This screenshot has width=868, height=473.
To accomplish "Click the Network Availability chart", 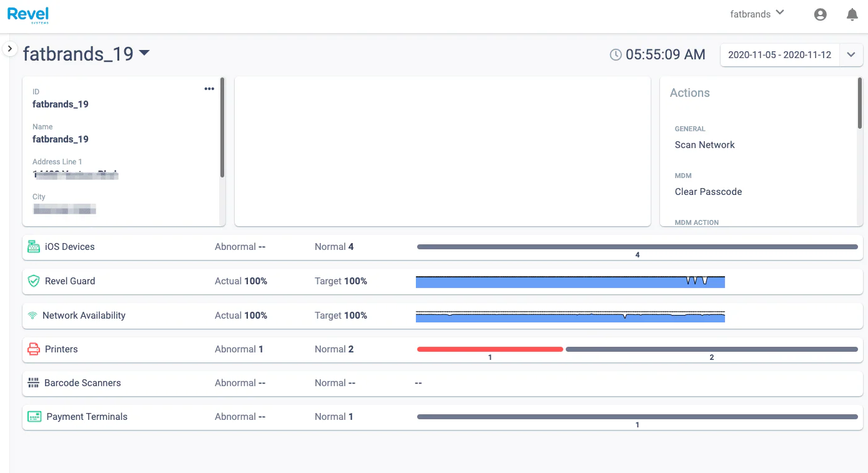I will pyautogui.click(x=570, y=316).
